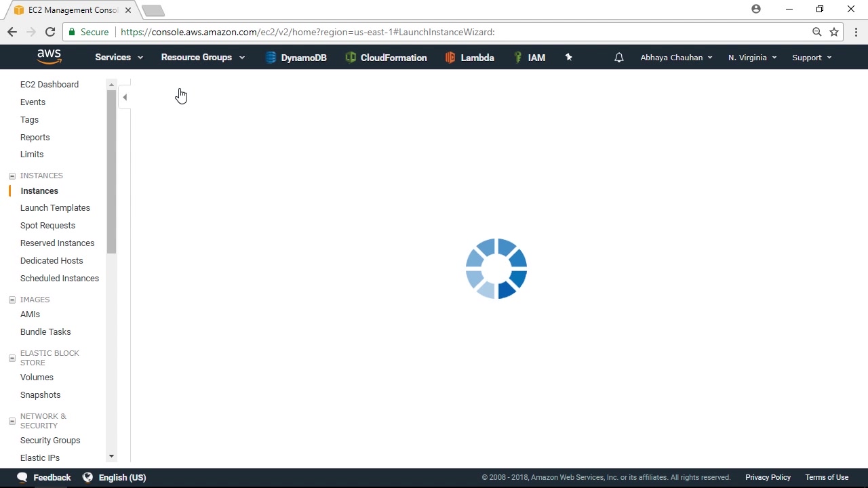Click the browser forward arrow
Image resolution: width=868 pixels, height=488 pixels.
31,32
